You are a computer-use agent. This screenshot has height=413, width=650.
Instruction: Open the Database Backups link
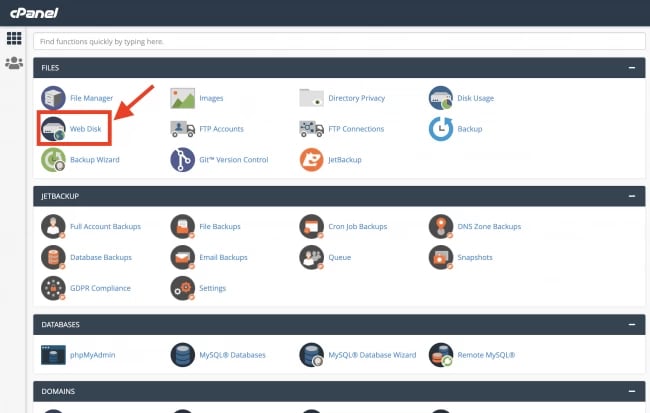pyautogui.click(x=101, y=257)
